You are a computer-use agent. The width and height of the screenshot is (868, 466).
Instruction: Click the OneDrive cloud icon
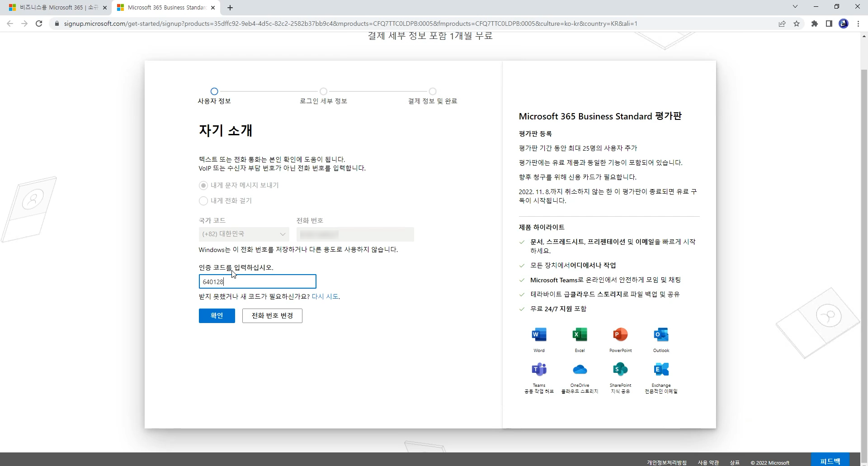pyautogui.click(x=580, y=370)
